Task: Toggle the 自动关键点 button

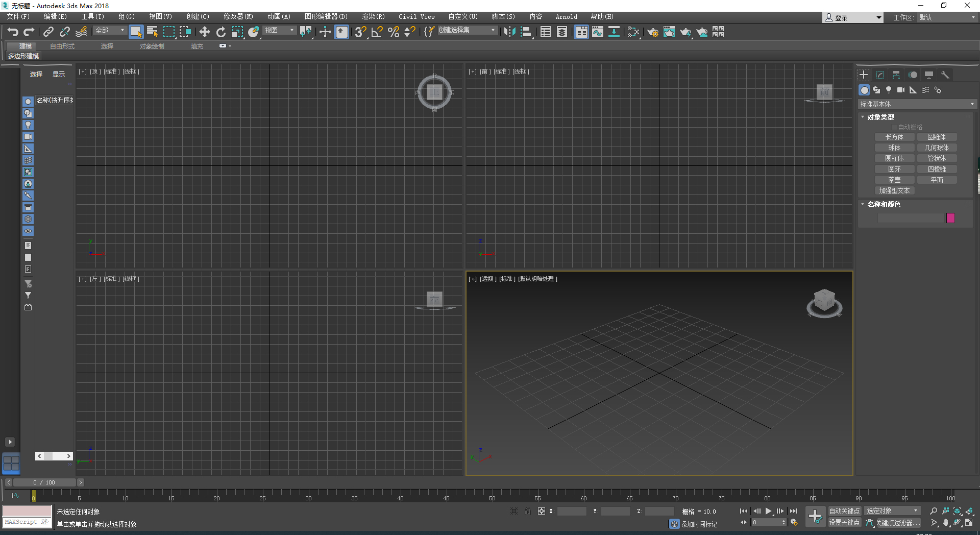Action: [844, 511]
